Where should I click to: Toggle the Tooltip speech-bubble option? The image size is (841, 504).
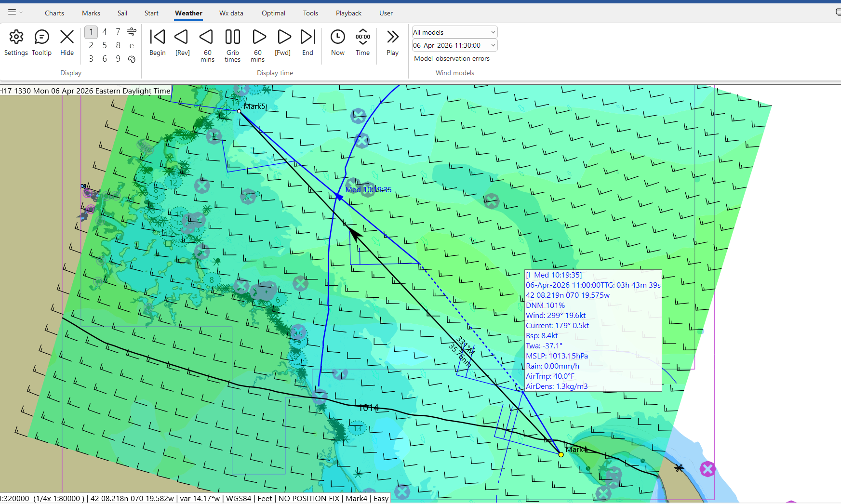(41, 42)
